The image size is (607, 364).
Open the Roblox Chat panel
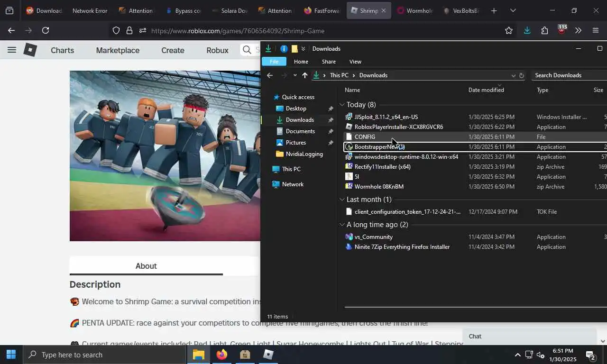[x=529, y=336]
